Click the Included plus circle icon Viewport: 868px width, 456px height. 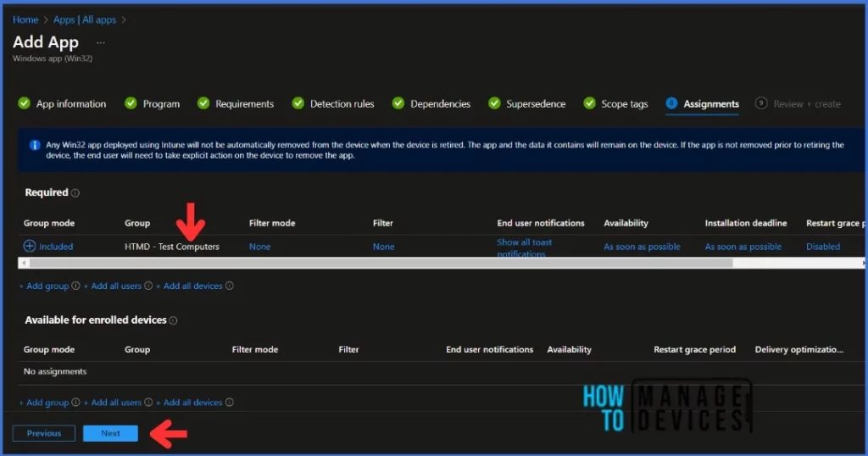(x=30, y=247)
